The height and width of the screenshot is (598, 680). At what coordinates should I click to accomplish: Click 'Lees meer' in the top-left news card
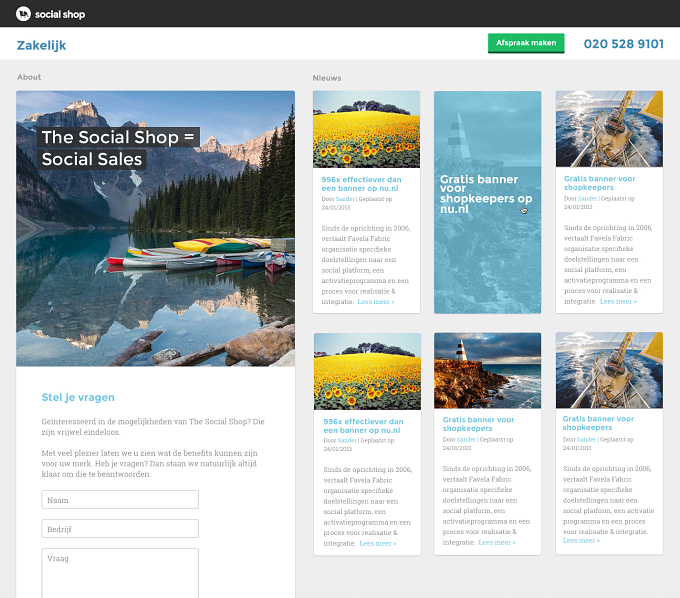[376, 302]
